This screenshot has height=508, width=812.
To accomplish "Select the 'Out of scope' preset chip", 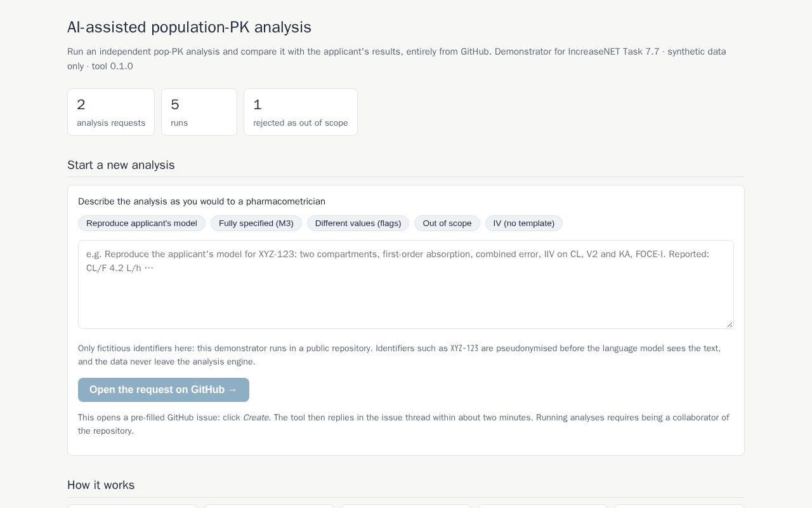I will coord(447,223).
